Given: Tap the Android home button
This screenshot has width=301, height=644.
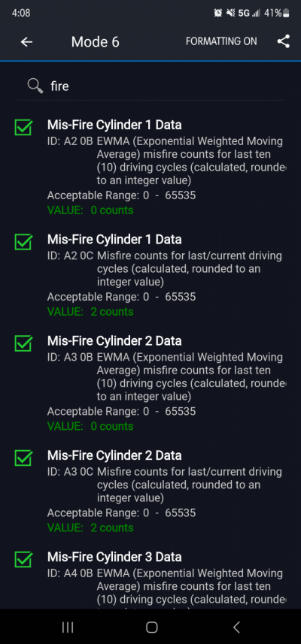Looking at the screenshot, I should tap(152, 627).
